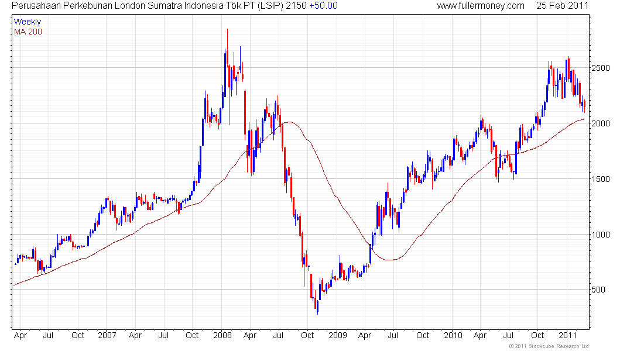Click the '2007' year label on time axis
This screenshot has height=351, width=644.
click(107, 335)
